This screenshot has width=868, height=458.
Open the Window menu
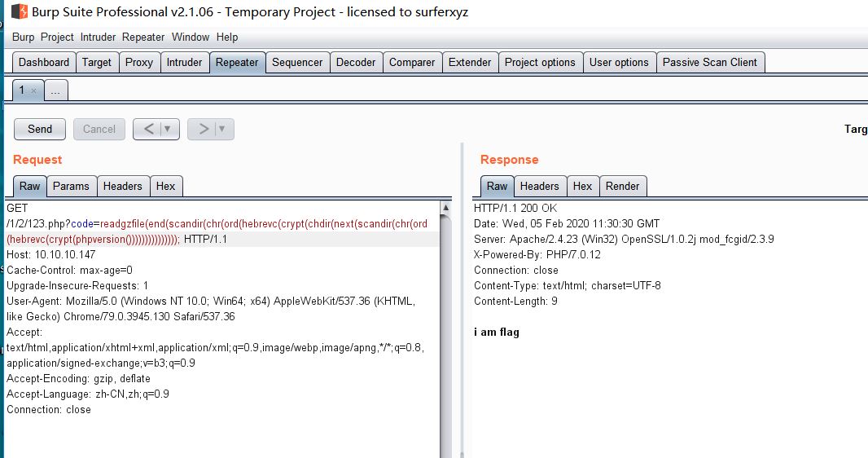(191, 37)
